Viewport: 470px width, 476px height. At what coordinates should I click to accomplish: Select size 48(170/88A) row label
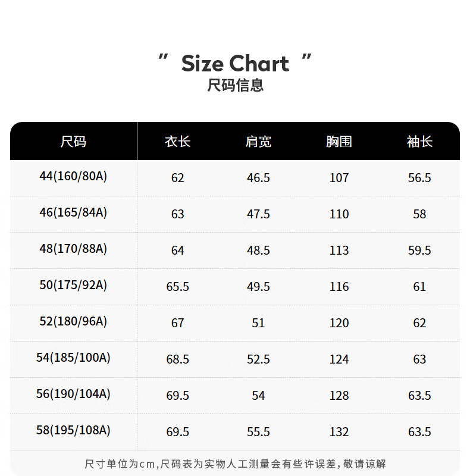click(73, 249)
